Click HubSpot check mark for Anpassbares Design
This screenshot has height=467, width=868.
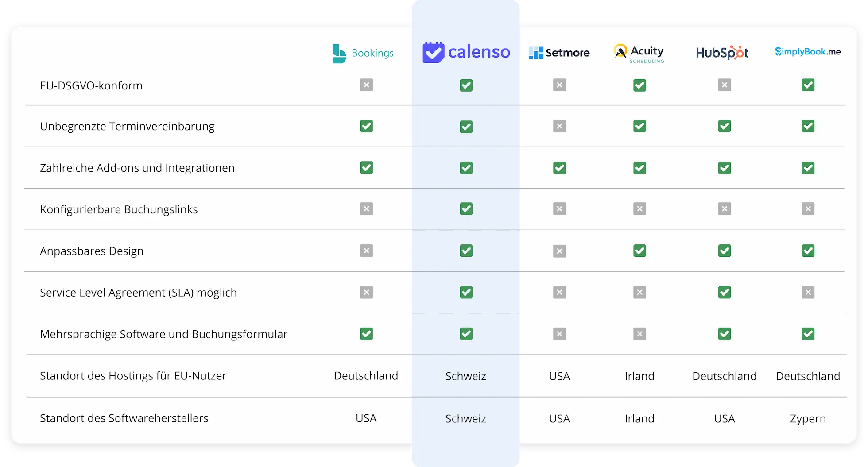(725, 251)
